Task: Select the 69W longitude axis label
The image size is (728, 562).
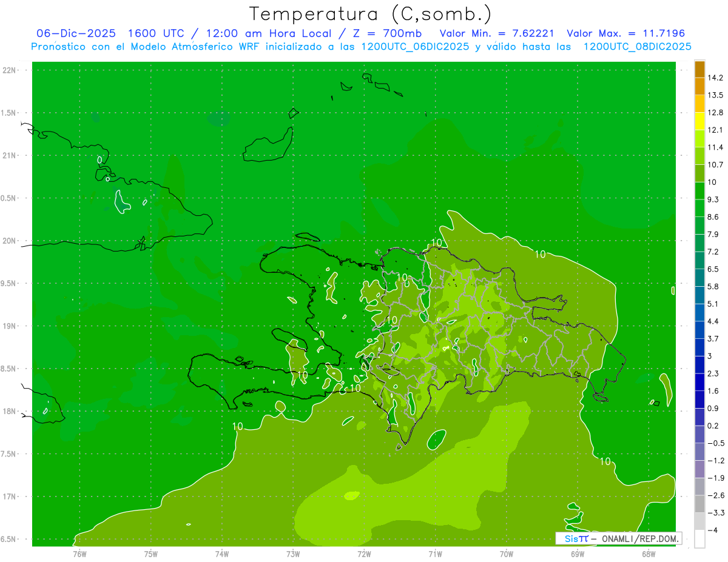Action: click(578, 554)
